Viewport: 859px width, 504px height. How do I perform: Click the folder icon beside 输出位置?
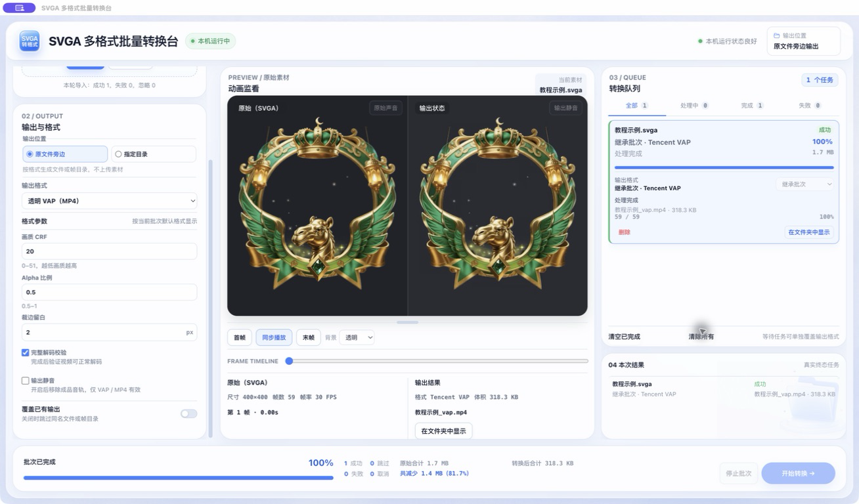click(x=777, y=35)
